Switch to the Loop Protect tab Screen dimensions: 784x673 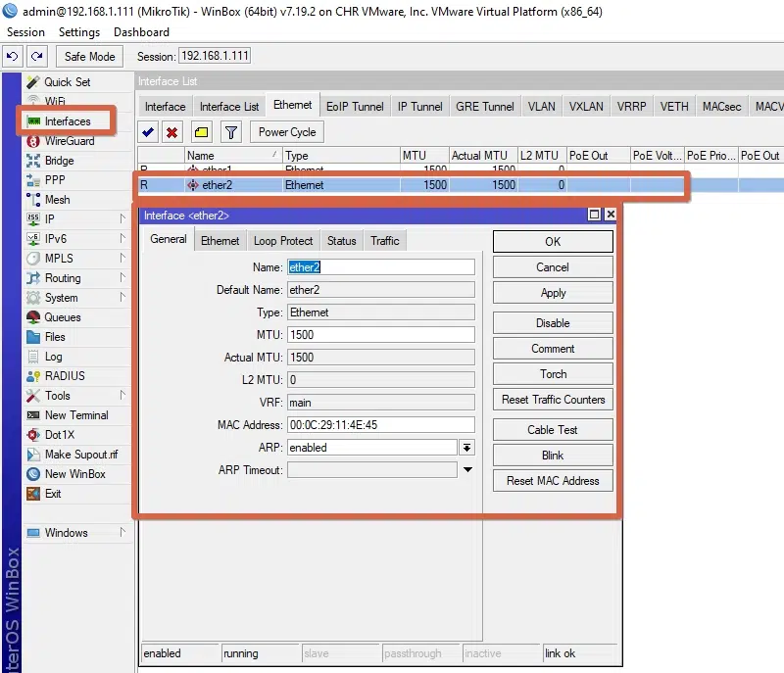click(x=283, y=241)
